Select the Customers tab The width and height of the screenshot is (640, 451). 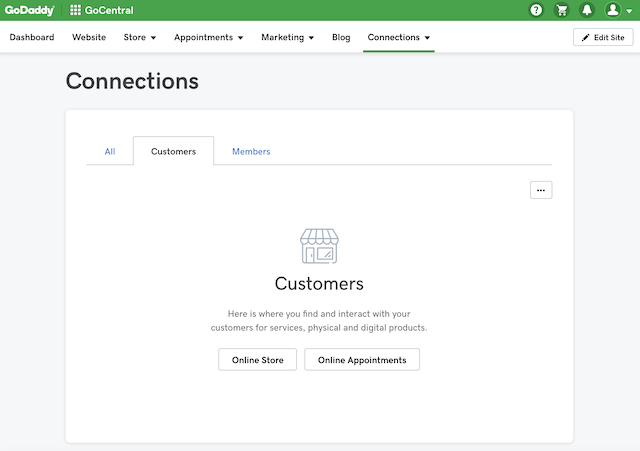[x=173, y=151]
